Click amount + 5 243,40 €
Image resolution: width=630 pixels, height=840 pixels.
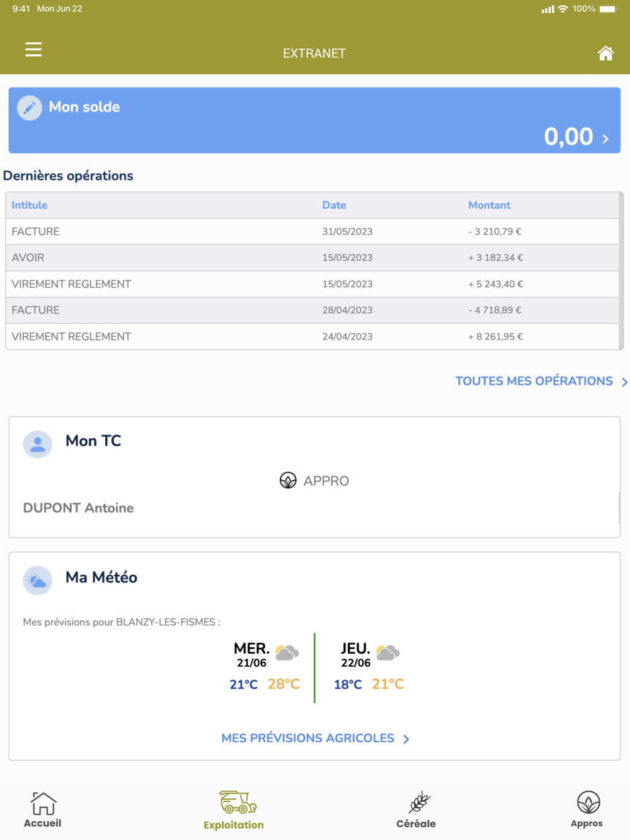pos(495,284)
